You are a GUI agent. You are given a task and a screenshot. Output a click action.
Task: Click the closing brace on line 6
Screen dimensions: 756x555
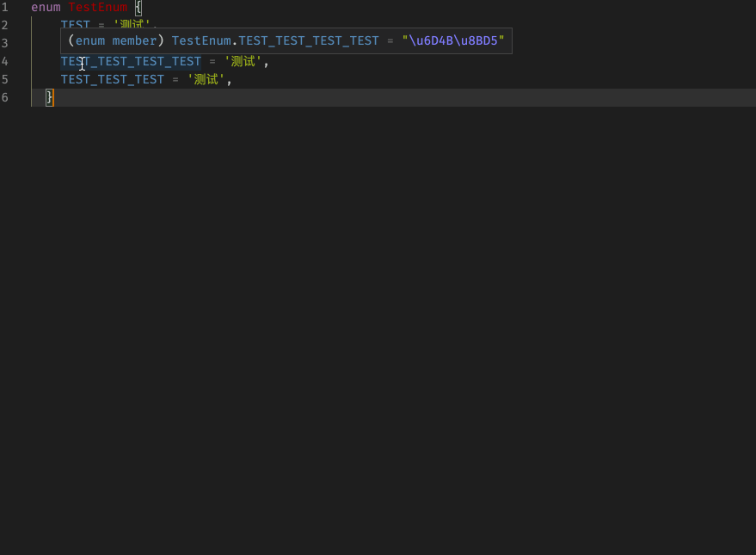(x=49, y=97)
